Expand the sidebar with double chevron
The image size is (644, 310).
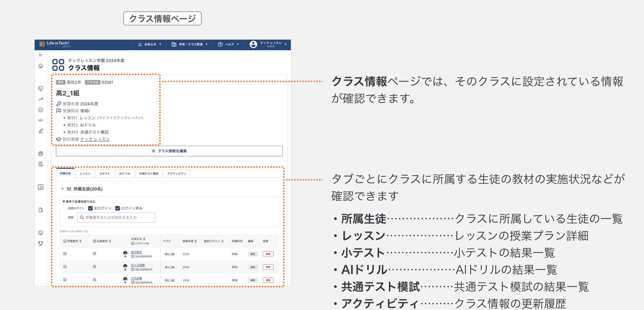click(x=40, y=55)
